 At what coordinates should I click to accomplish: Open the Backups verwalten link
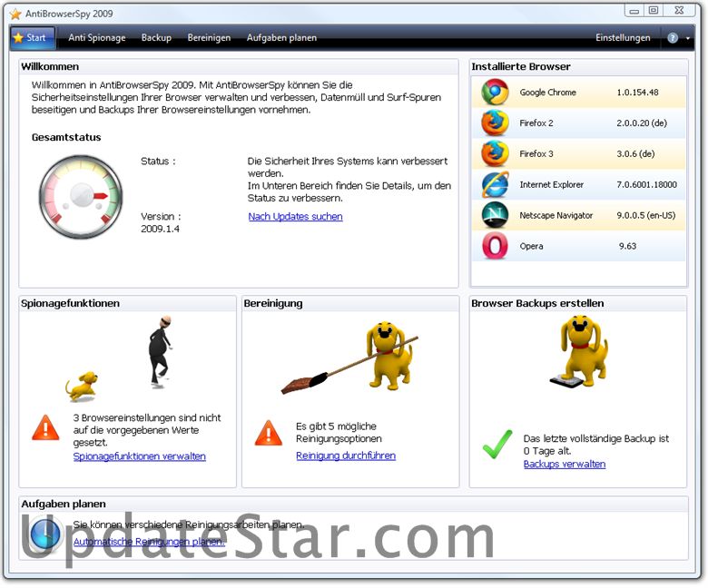pyautogui.click(x=565, y=465)
